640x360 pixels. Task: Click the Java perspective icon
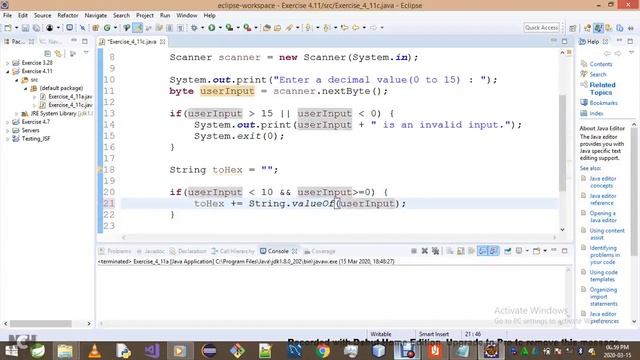point(598,28)
